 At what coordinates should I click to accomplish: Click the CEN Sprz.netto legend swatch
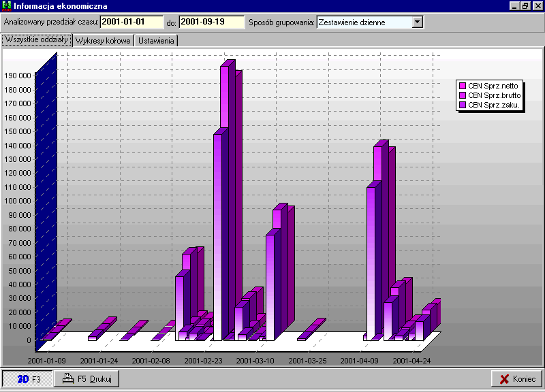point(463,86)
